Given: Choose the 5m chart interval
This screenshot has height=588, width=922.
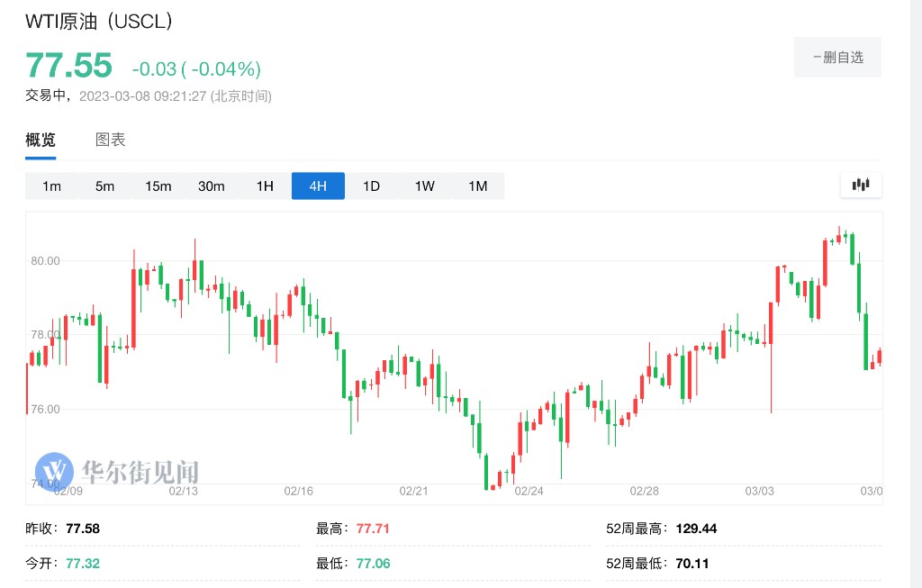Looking at the screenshot, I should pyautogui.click(x=105, y=186).
